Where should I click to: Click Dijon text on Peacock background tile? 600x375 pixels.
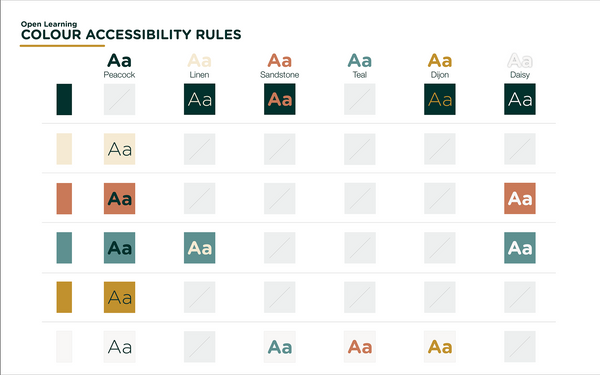(440, 99)
